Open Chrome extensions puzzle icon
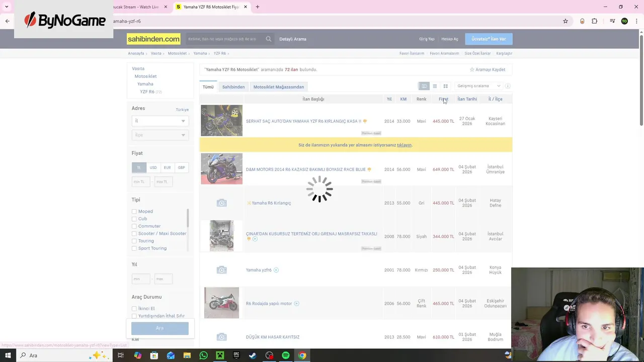644x362 pixels. tap(595, 21)
